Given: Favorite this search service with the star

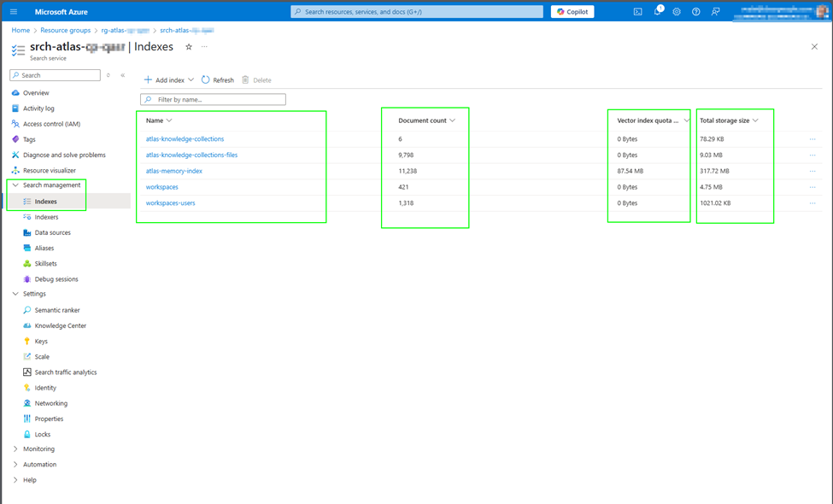Looking at the screenshot, I should click(x=189, y=47).
